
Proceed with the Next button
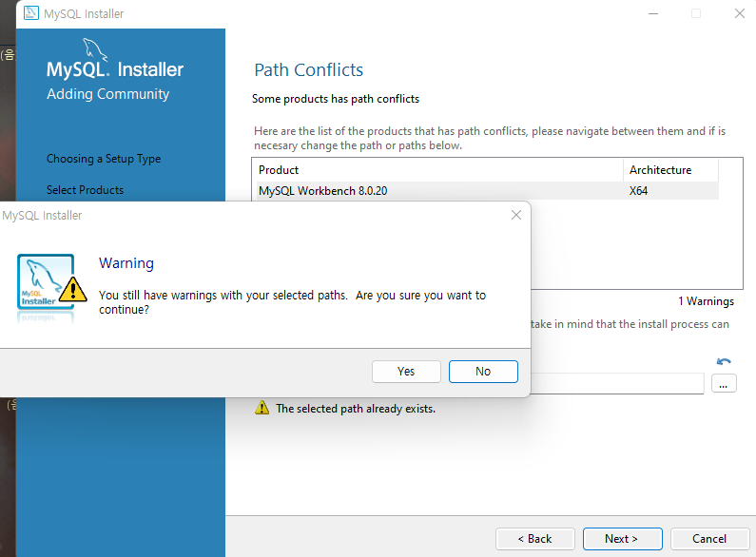pyautogui.click(x=622, y=539)
